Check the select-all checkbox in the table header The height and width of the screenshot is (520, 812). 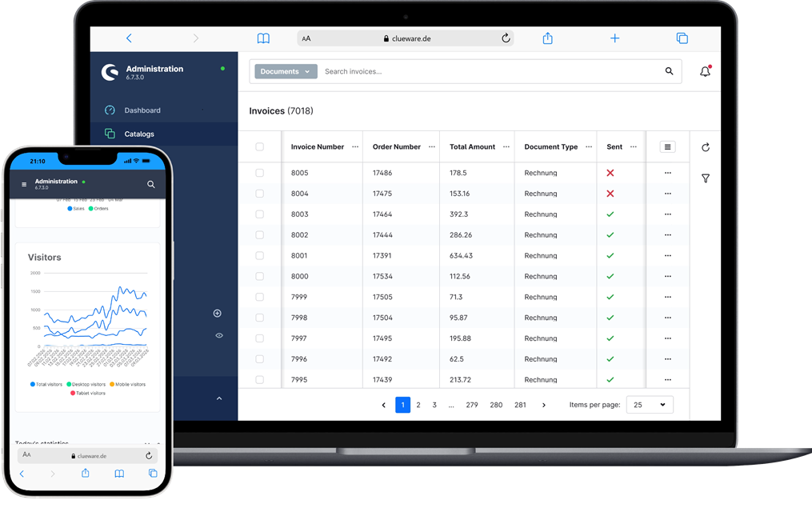coord(259,146)
